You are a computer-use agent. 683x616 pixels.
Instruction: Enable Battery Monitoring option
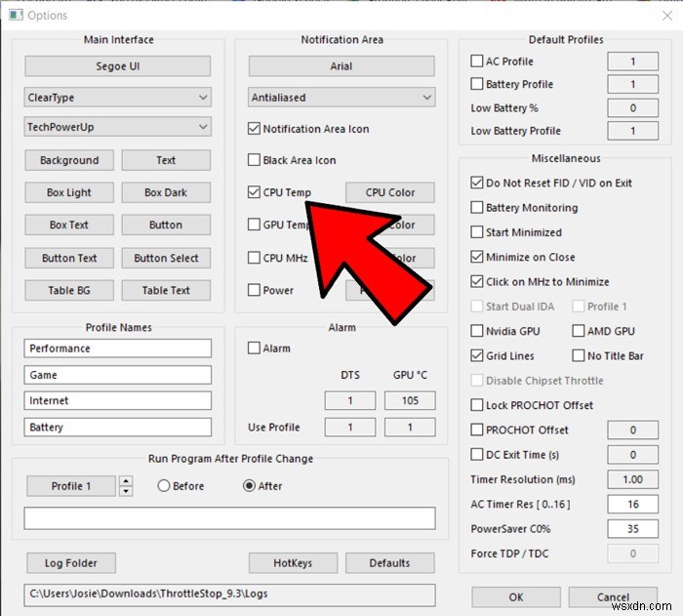pyautogui.click(x=476, y=208)
